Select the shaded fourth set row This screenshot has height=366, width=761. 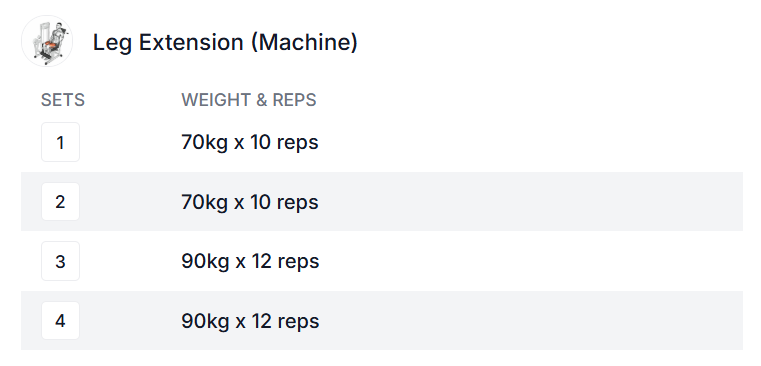click(381, 320)
